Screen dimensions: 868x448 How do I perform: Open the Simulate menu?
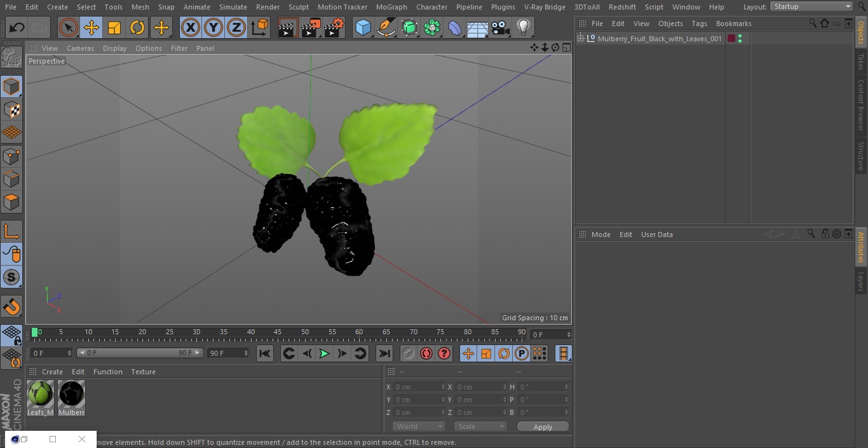point(233,7)
